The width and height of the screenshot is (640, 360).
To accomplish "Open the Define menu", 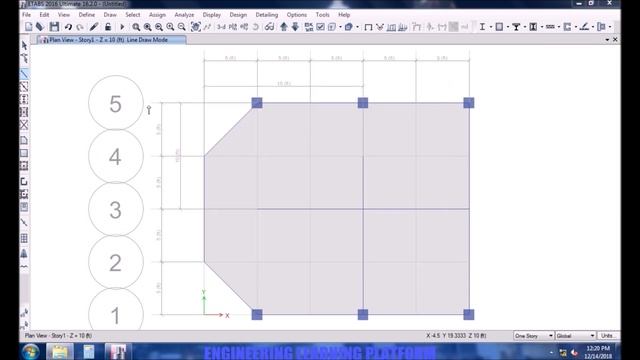I will [x=87, y=15].
